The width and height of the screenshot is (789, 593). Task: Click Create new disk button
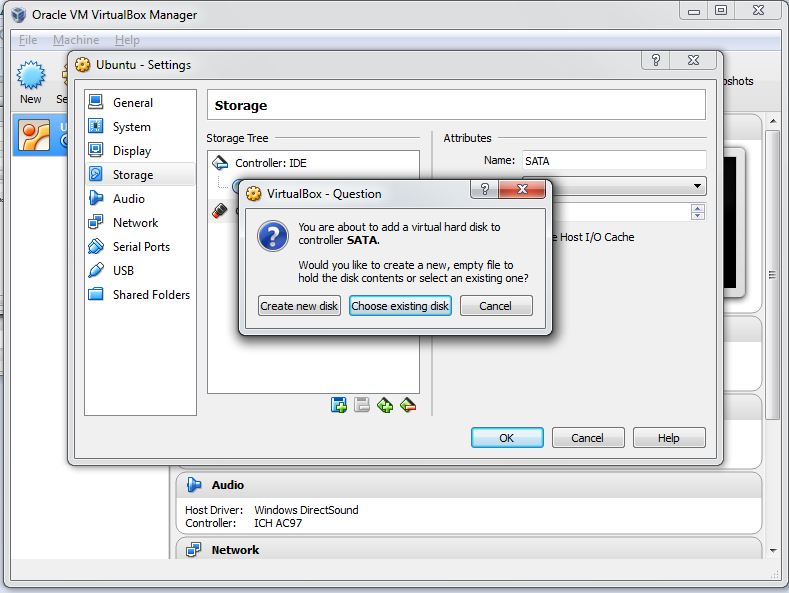pyautogui.click(x=299, y=306)
